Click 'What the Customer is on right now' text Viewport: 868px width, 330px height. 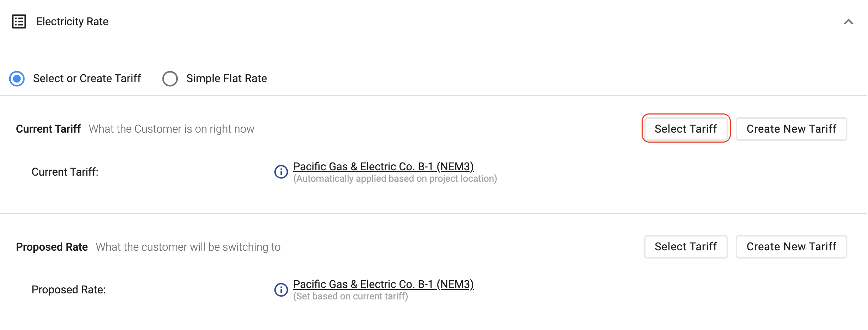[x=171, y=129]
